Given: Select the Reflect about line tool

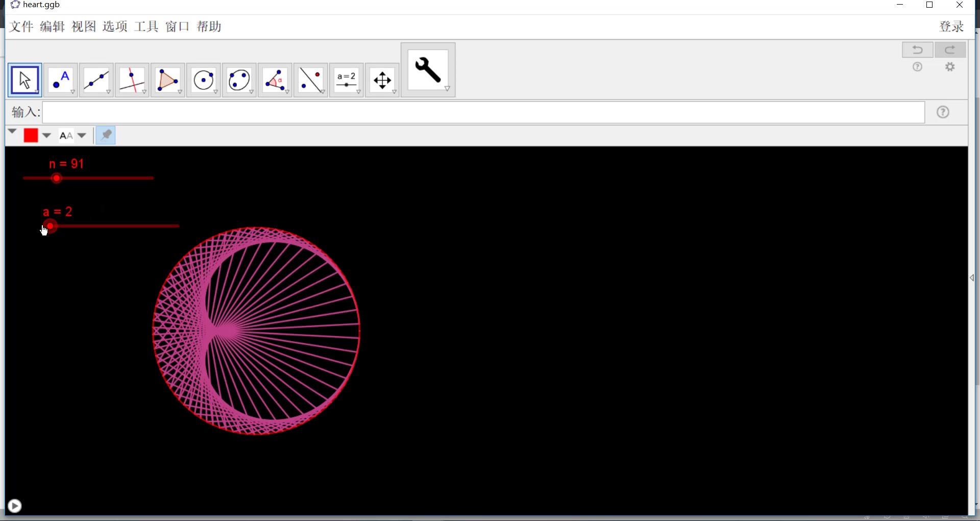Looking at the screenshot, I should click(x=311, y=80).
